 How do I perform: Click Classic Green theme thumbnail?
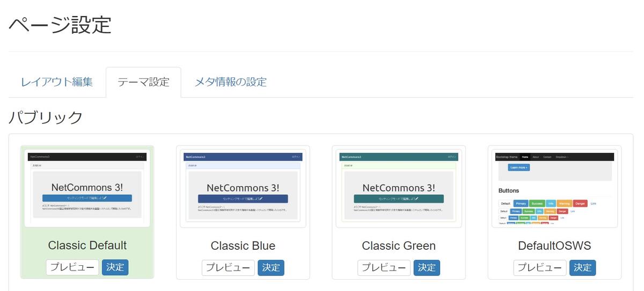(399, 188)
